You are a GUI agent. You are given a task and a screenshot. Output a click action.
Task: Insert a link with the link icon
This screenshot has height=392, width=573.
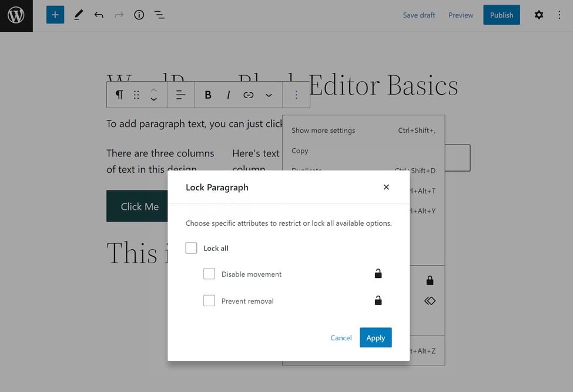[249, 95]
